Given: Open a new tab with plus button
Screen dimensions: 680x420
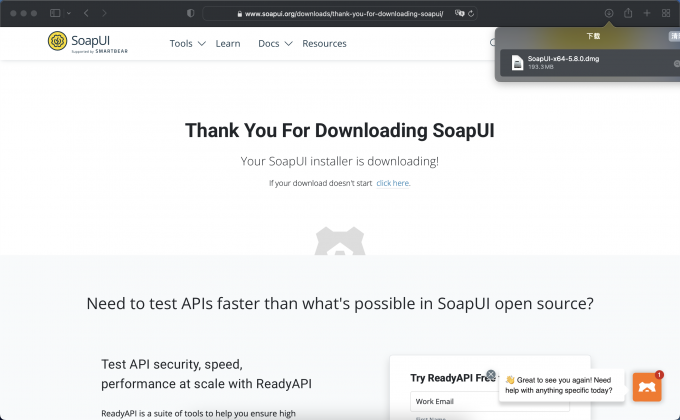Looking at the screenshot, I should point(647,13).
